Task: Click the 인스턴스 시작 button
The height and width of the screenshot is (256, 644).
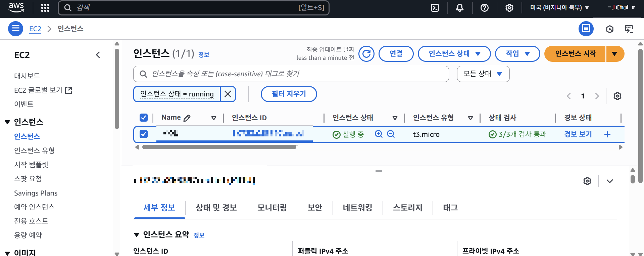Action: [x=575, y=54]
